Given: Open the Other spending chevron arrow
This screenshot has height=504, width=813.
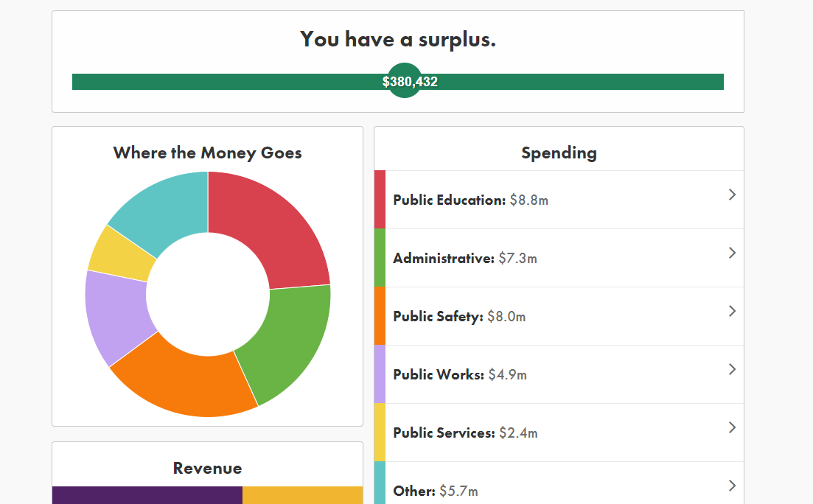Looking at the screenshot, I should pyautogui.click(x=732, y=486).
